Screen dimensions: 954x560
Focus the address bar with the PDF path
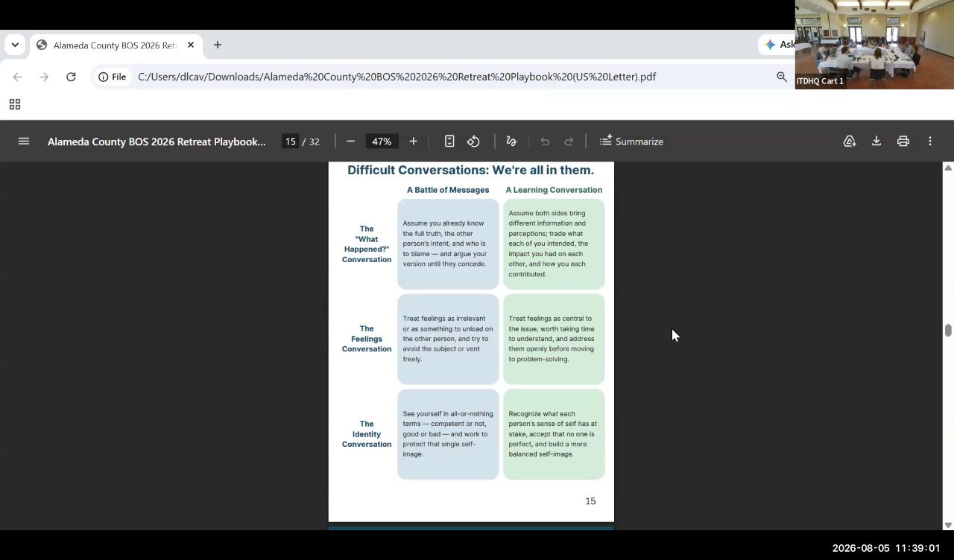(x=397, y=77)
